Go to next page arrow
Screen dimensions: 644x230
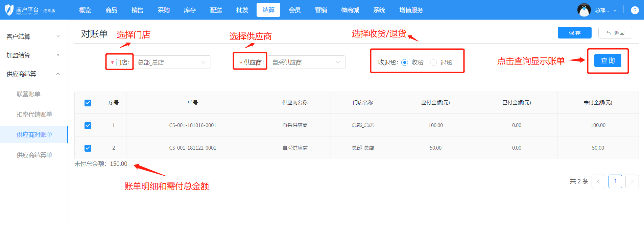tap(632, 181)
